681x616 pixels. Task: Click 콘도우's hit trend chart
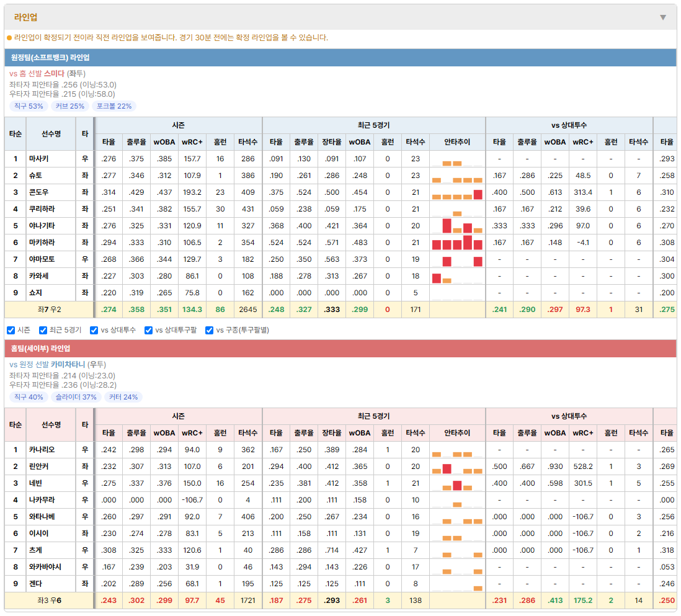(x=457, y=194)
